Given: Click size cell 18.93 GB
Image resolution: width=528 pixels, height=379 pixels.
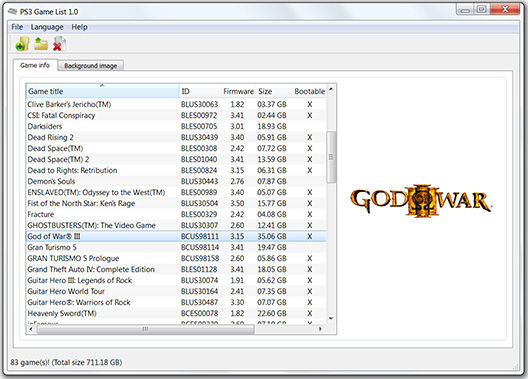Looking at the screenshot, I should (272, 127).
